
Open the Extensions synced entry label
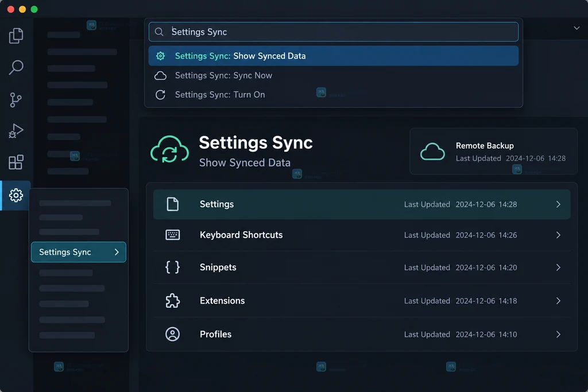click(x=222, y=301)
